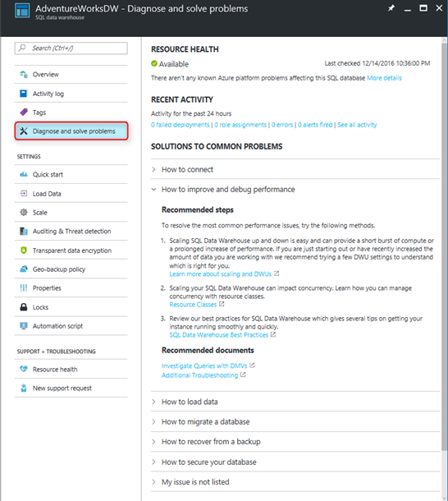This screenshot has height=501, width=448.
Task: Expand How to migrate a database
Action: coord(295,422)
